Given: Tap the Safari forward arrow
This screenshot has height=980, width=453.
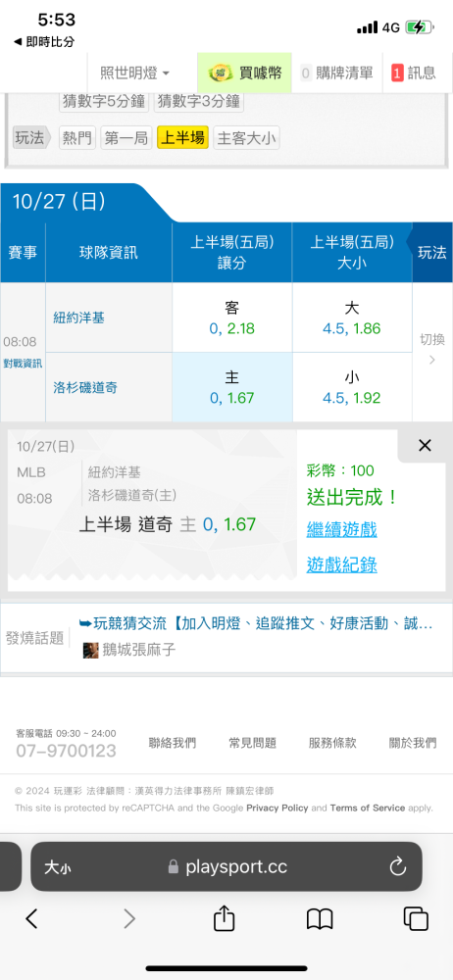Looking at the screenshot, I should 128,918.
